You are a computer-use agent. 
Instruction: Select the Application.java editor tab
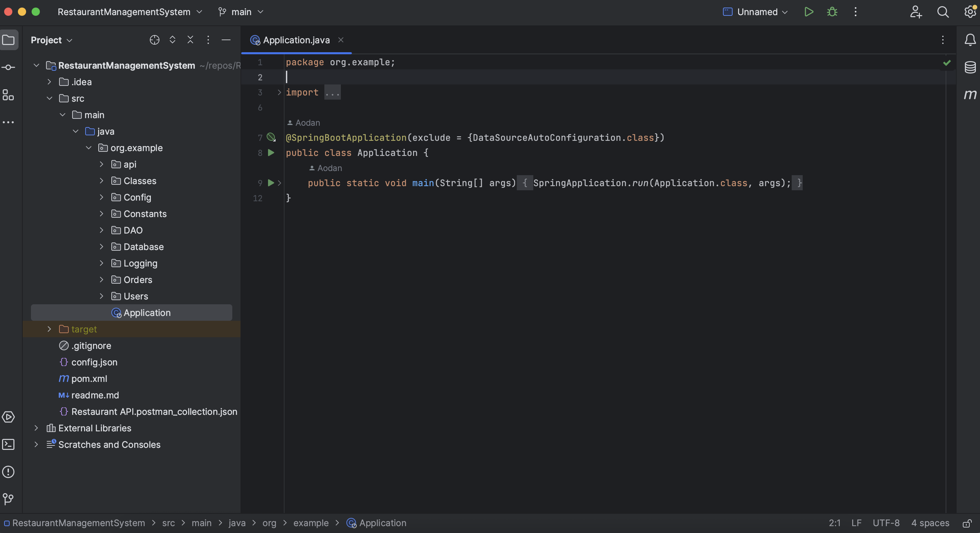296,40
